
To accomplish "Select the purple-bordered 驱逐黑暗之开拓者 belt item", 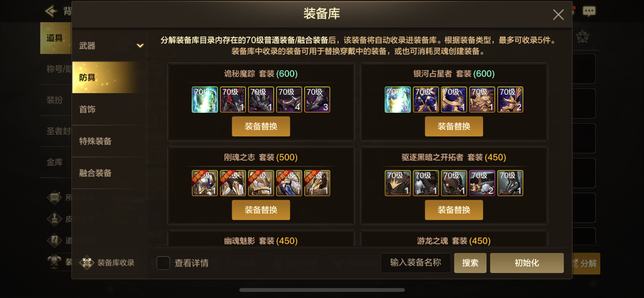I will pyautogui.click(x=482, y=183).
